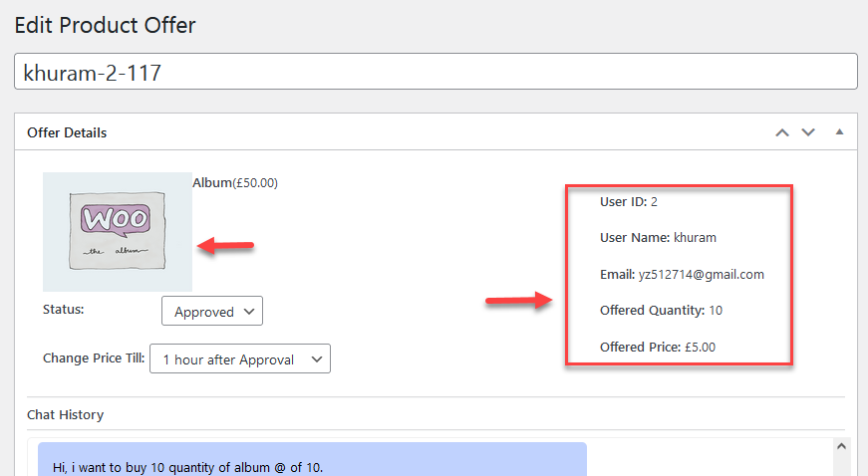868x476 pixels.
Task: Click the chat history scroll up arrow
Action: tap(841, 446)
